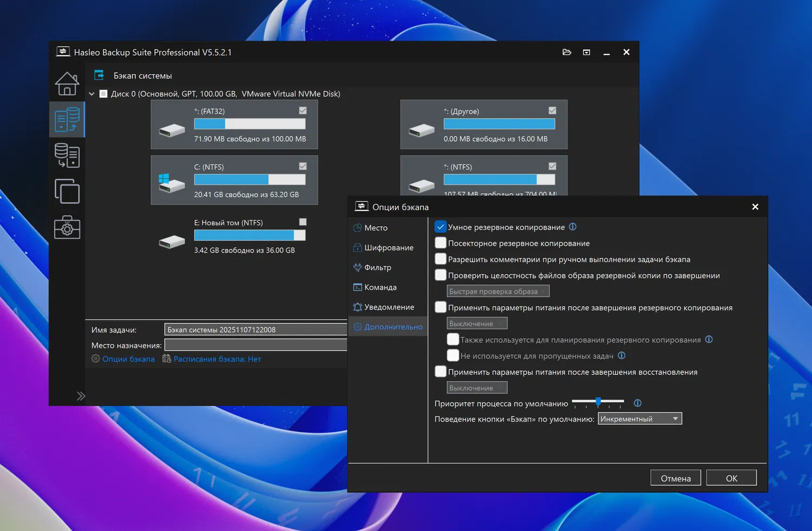The image size is (812, 531).
Task: Click the usage bar of C: (NTFS)
Action: [250, 179]
